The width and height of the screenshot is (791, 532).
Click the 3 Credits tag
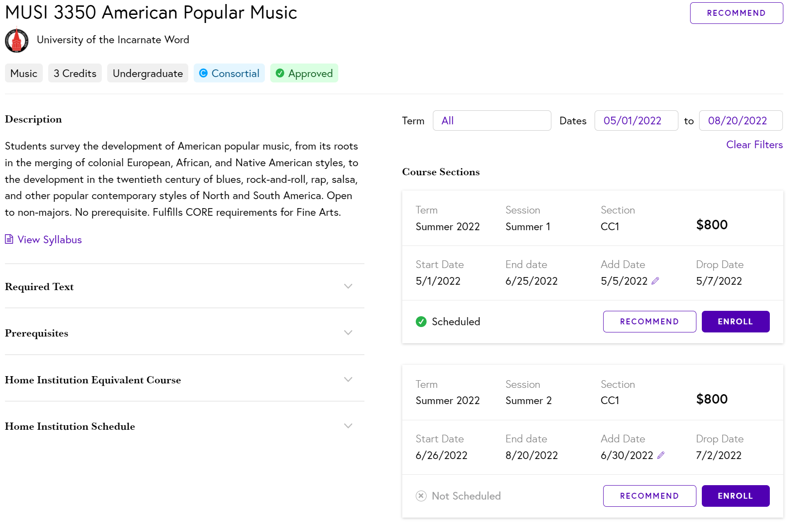75,73
